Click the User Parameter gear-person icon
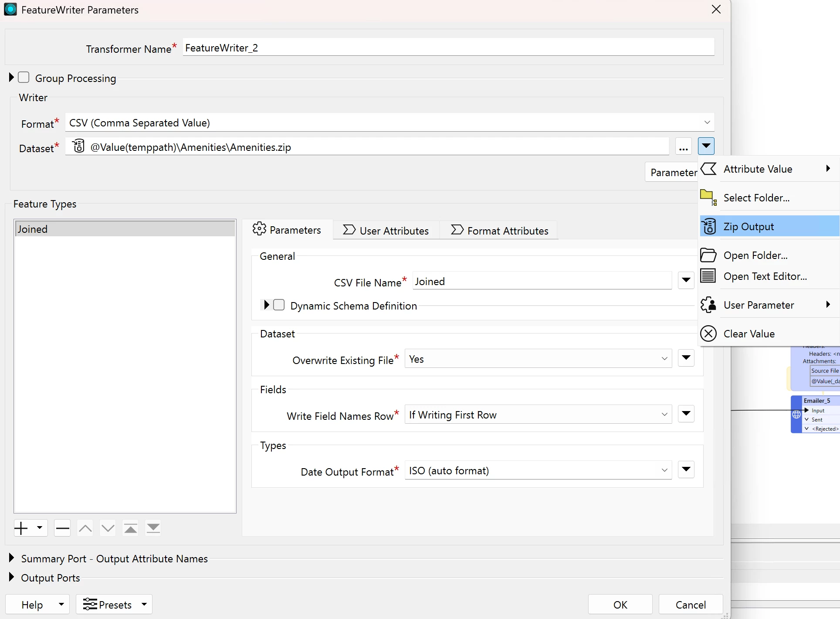This screenshot has width=840, height=619. [708, 305]
